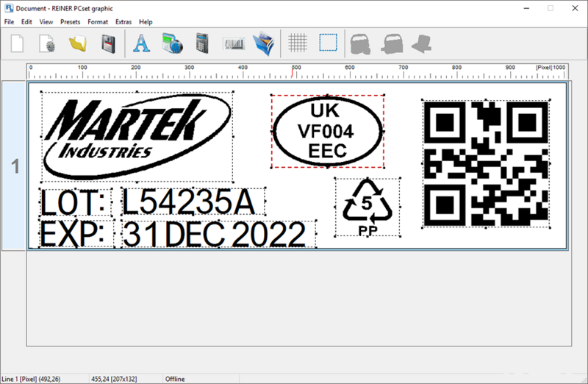Click the pixel ruler at 500 mark

pyautogui.click(x=296, y=68)
